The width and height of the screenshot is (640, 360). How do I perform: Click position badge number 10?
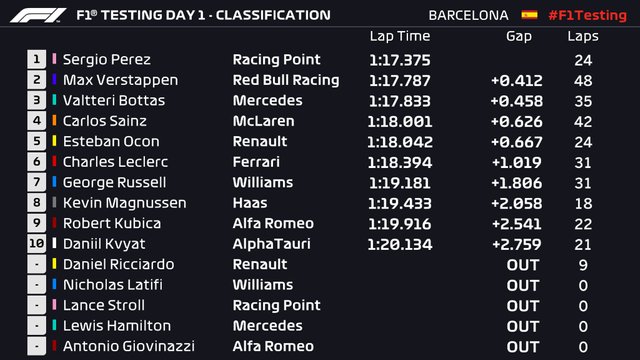(36, 244)
